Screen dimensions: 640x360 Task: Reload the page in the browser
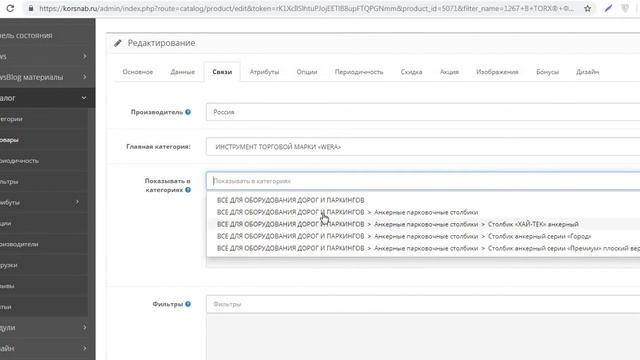click(x=10, y=8)
